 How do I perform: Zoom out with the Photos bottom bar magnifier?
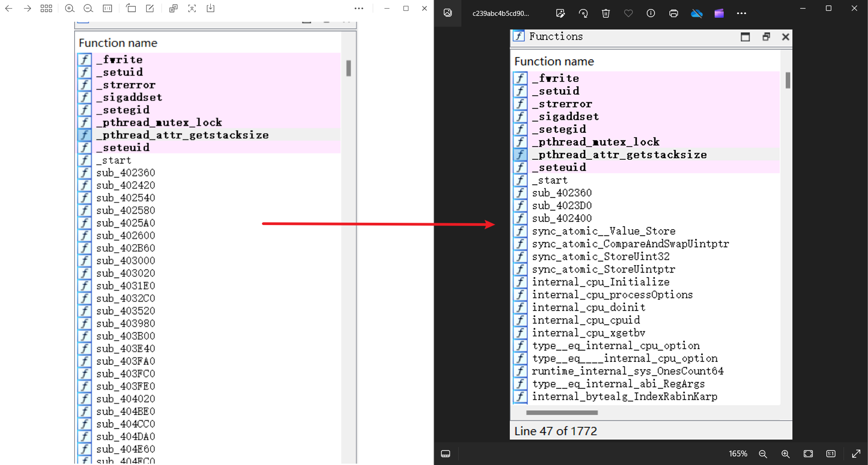(x=763, y=454)
